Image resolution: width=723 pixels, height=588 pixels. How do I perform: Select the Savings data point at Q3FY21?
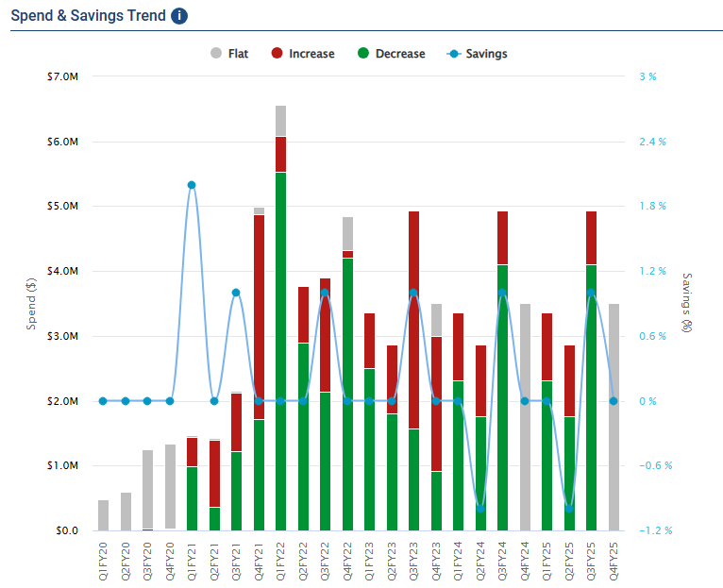[236, 293]
